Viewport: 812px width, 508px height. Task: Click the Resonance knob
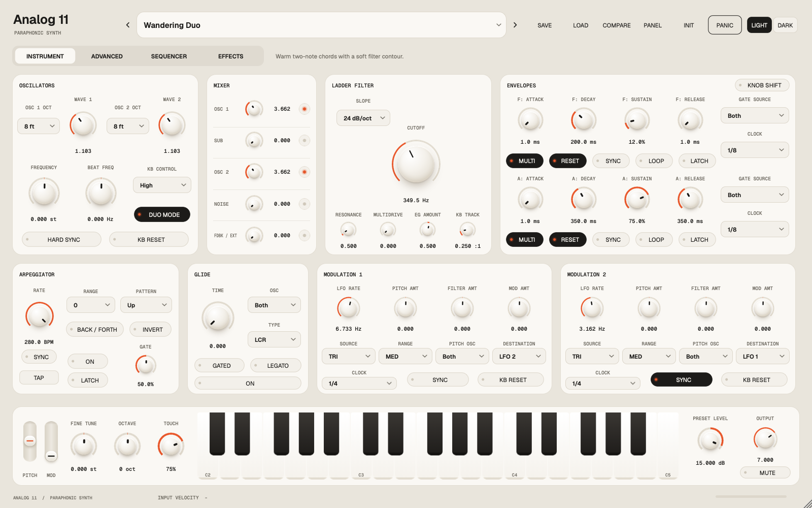pyautogui.click(x=348, y=230)
